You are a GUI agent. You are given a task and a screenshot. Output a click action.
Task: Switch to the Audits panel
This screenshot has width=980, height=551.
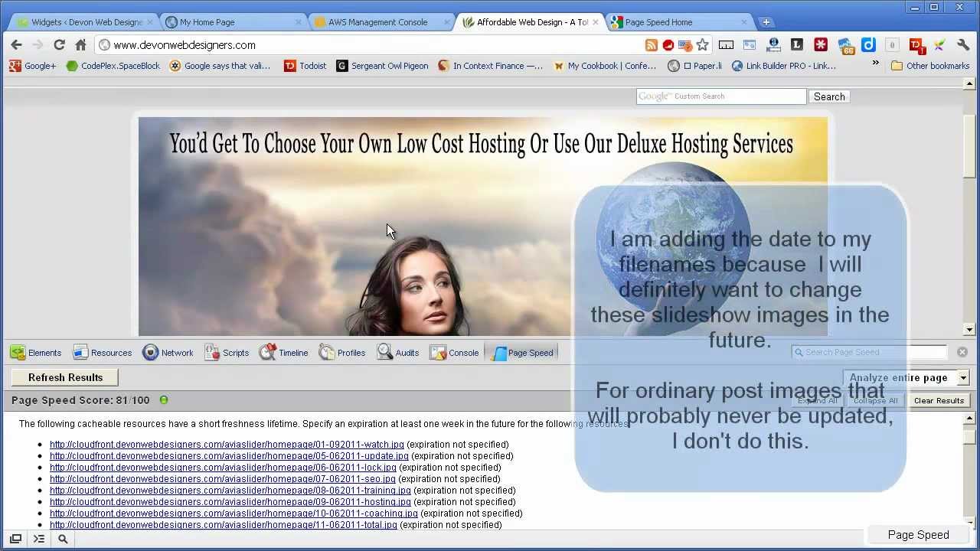coord(398,353)
